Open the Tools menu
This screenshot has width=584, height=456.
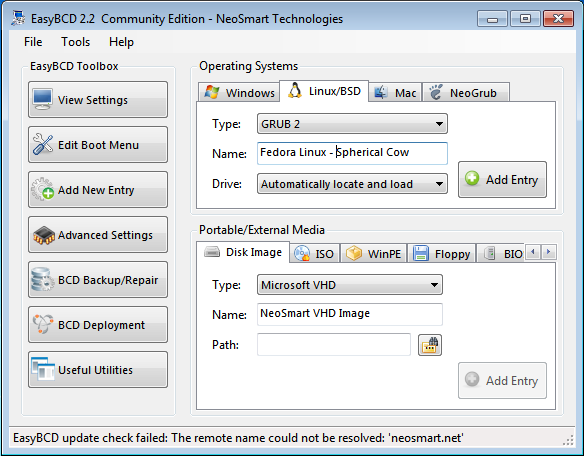(x=76, y=42)
